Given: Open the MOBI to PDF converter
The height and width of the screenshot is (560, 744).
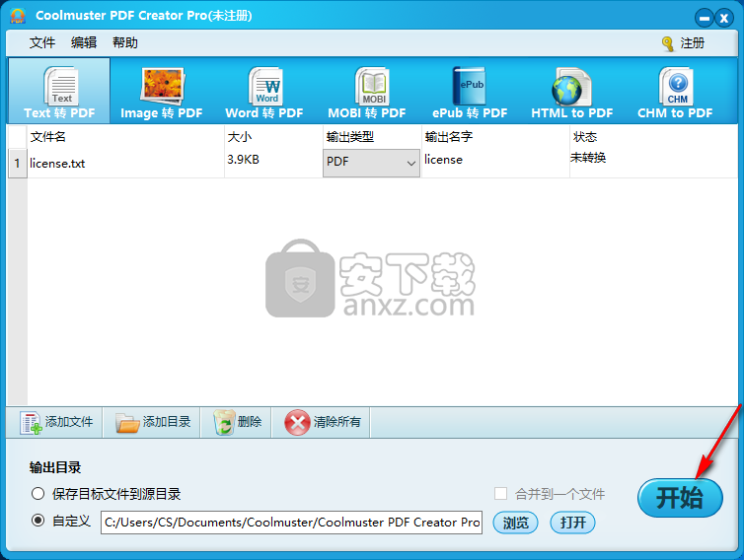Looking at the screenshot, I should click(x=367, y=91).
